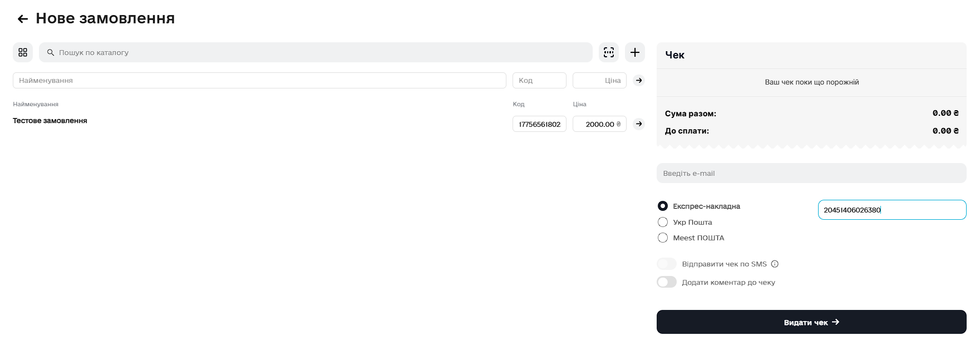Add Тестове замовлення using its arrow icon
This screenshot has width=980, height=355.
coord(639,124)
